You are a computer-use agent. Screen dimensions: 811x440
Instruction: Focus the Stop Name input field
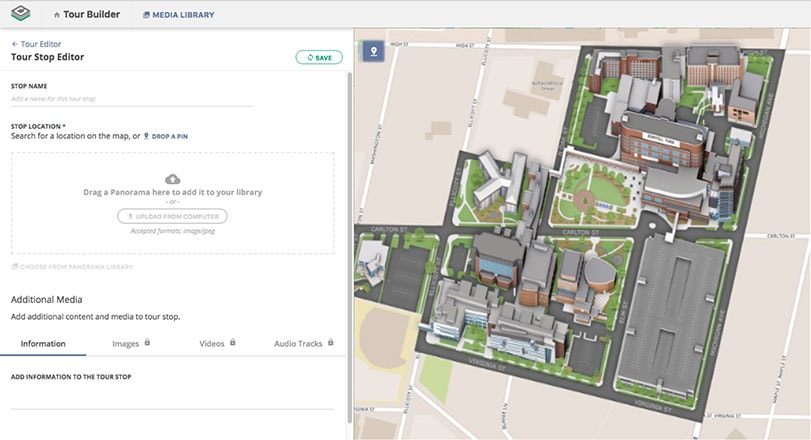click(x=132, y=99)
